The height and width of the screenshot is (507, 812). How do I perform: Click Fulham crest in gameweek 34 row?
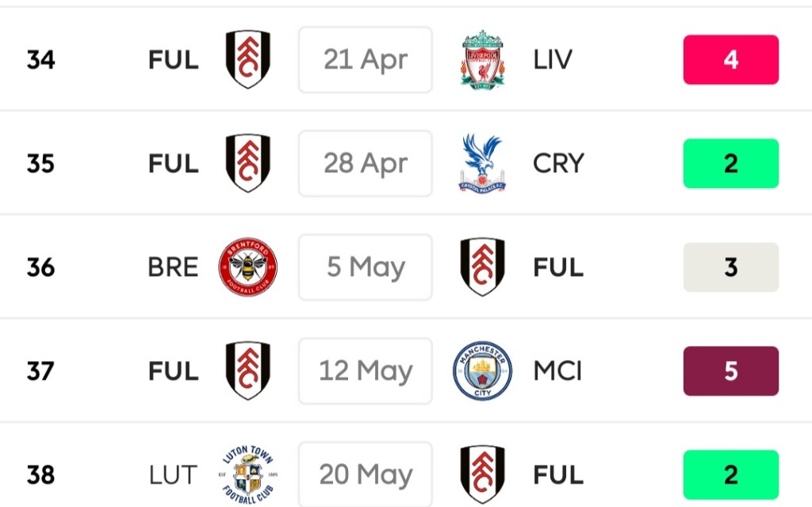point(248,60)
